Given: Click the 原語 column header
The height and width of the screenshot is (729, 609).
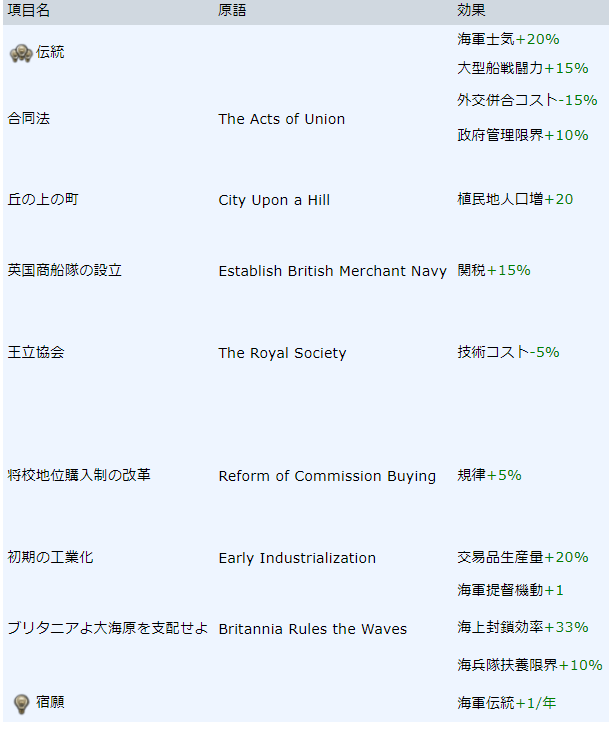Looking at the screenshot, I should (x=232, y=10).
